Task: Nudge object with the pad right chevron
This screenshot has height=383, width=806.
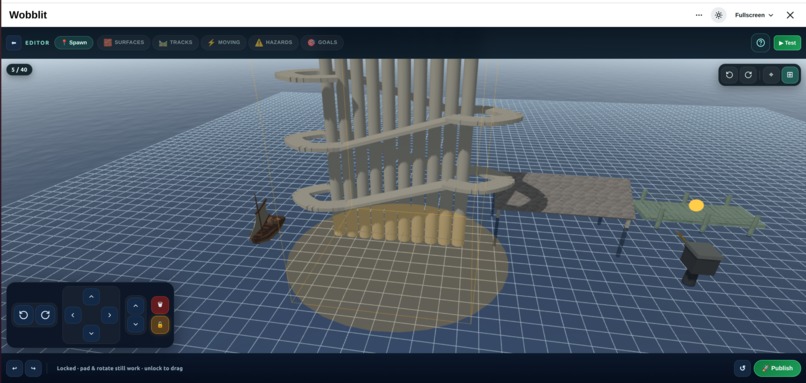Action: click(109, 315)
